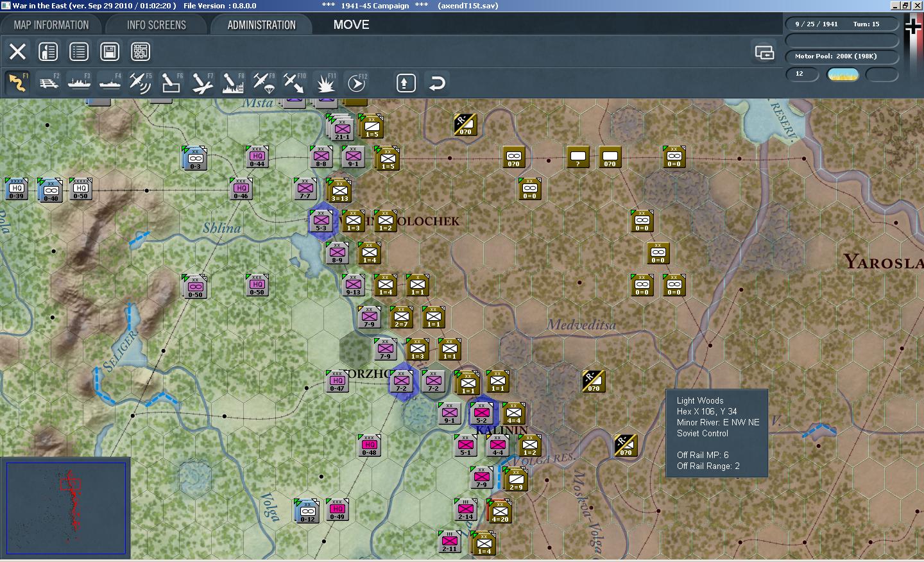Select the Soviet unit labeled 4=4

(x=514, y=414)
